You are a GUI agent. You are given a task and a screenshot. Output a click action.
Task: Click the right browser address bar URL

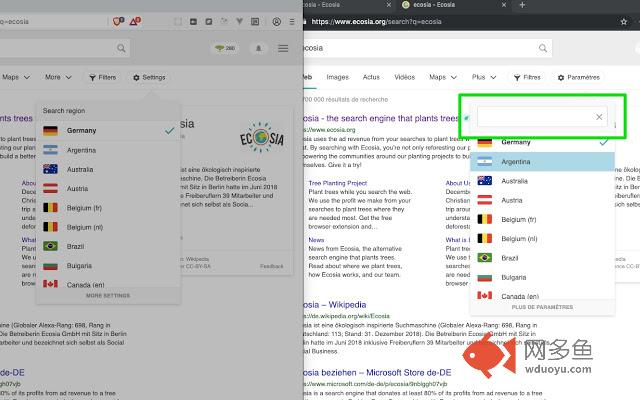pyautogui.click(x=376, y=22)
